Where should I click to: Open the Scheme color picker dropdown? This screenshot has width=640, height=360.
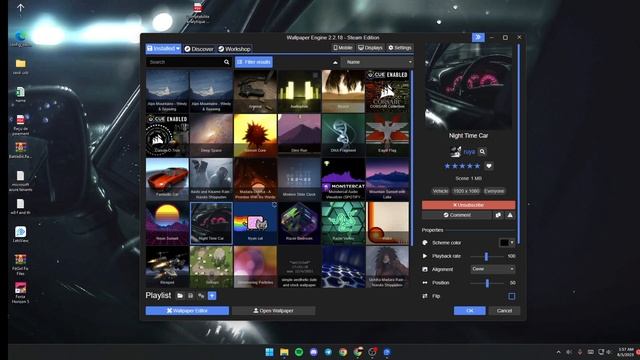coord(507,242)
